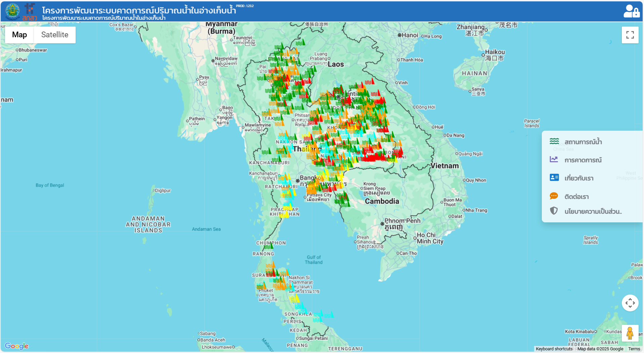The width and height of the screenshot is (644, 353).
Task: Switch map type to Satellite
Action: [x=54, y=35]
